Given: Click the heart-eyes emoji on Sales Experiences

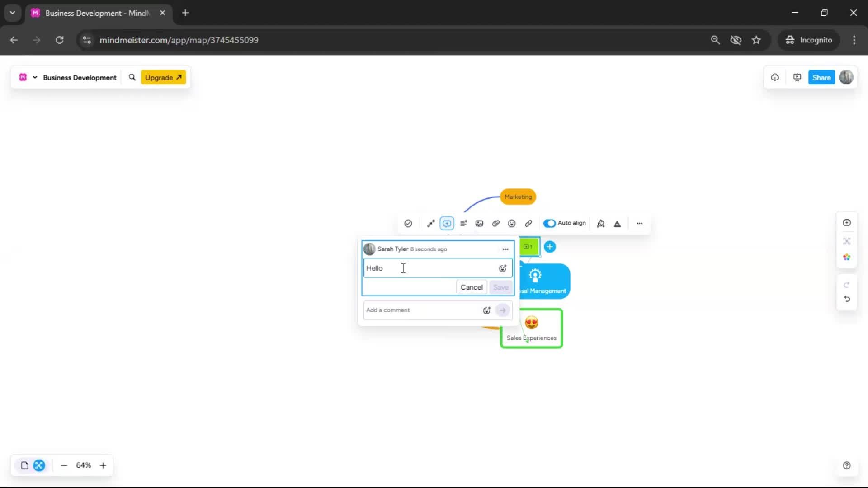Looking at the screenshot, I should 532,323.
